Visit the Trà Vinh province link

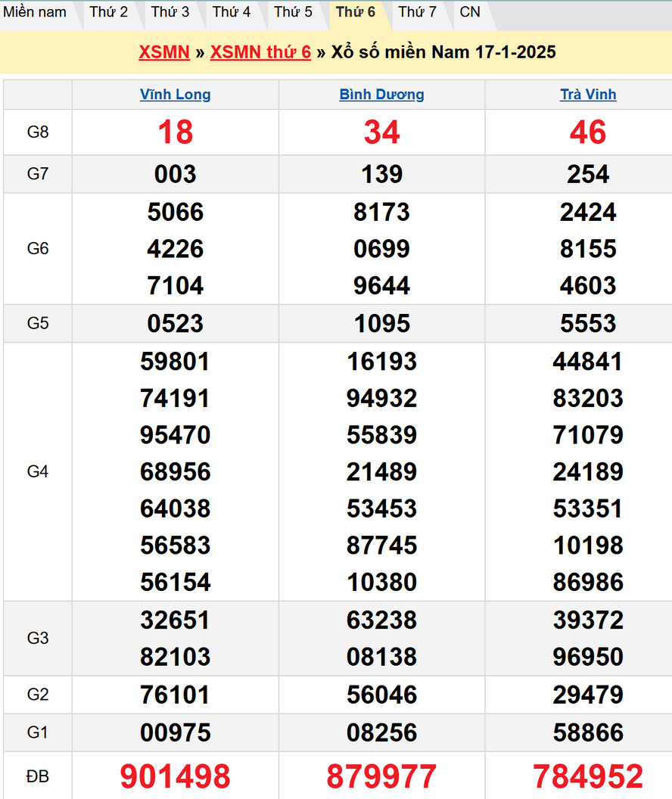click(588, 95)
